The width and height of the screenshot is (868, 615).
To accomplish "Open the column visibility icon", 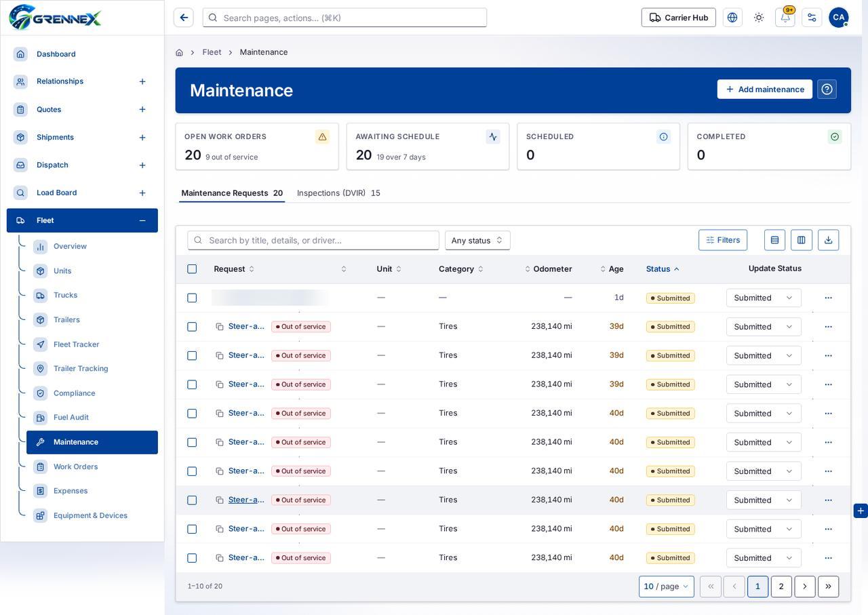I will point(802,240).
